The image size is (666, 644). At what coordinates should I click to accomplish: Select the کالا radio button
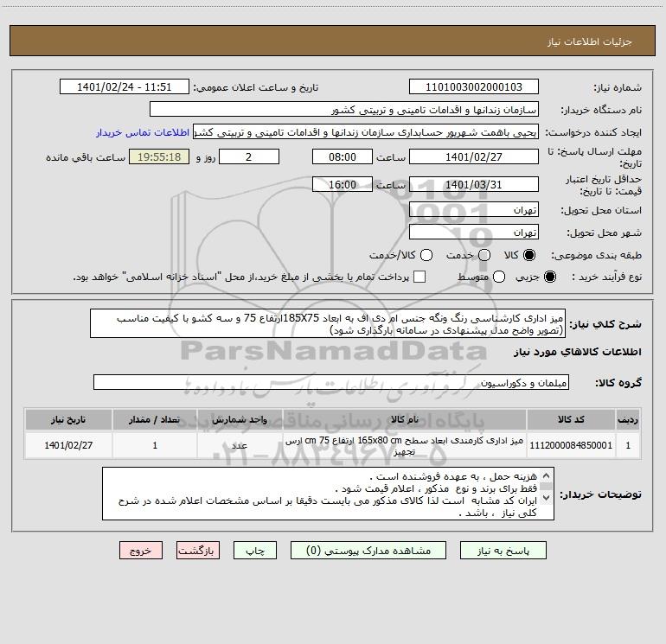coord(529,255)
